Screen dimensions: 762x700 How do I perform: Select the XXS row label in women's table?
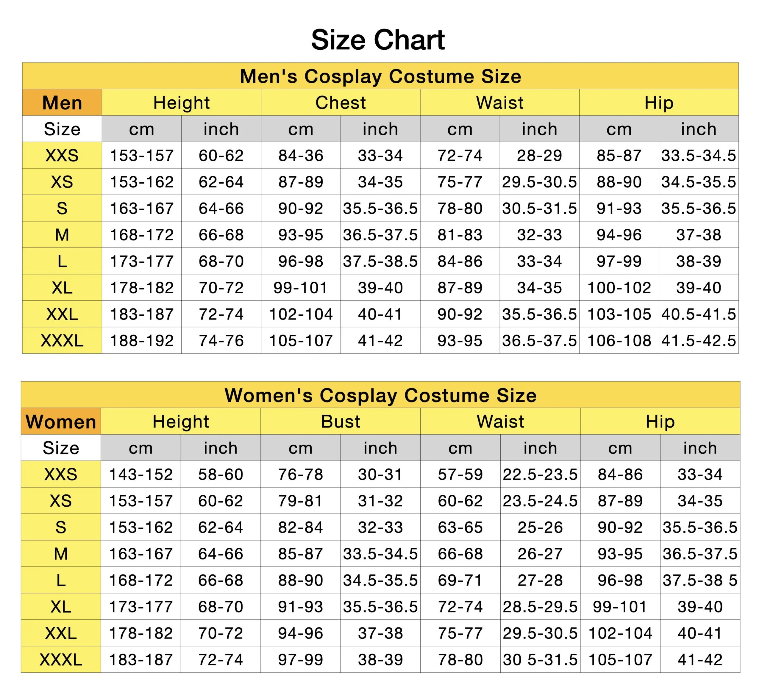pyautogui.click(x=61, y=474)
